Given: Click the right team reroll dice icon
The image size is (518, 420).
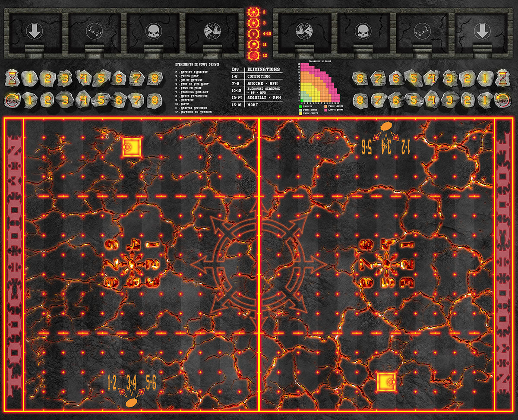Looking at the screenshot, I should pos(502,101).
